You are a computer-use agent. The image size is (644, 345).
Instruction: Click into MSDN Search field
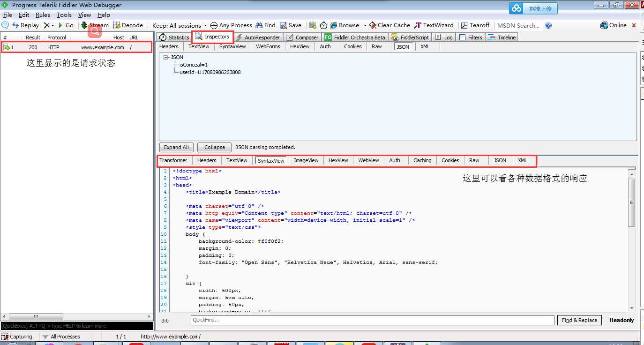coord(518,25)
